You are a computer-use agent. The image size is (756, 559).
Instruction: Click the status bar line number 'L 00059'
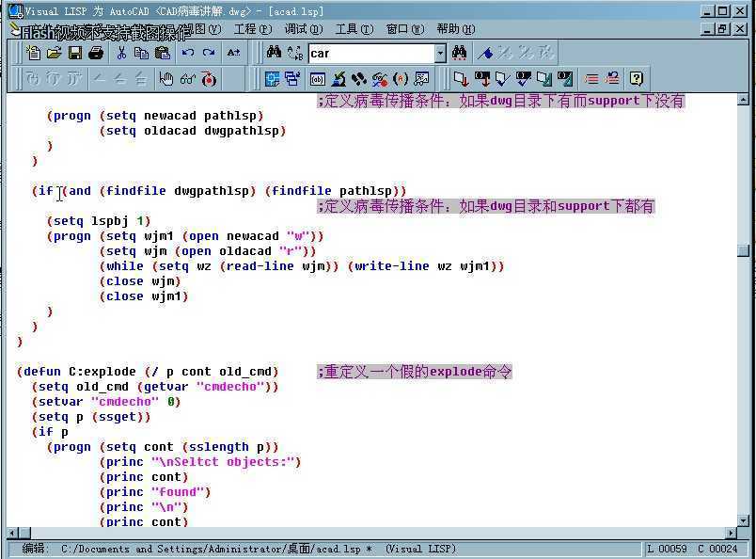(x=667, y=549)
